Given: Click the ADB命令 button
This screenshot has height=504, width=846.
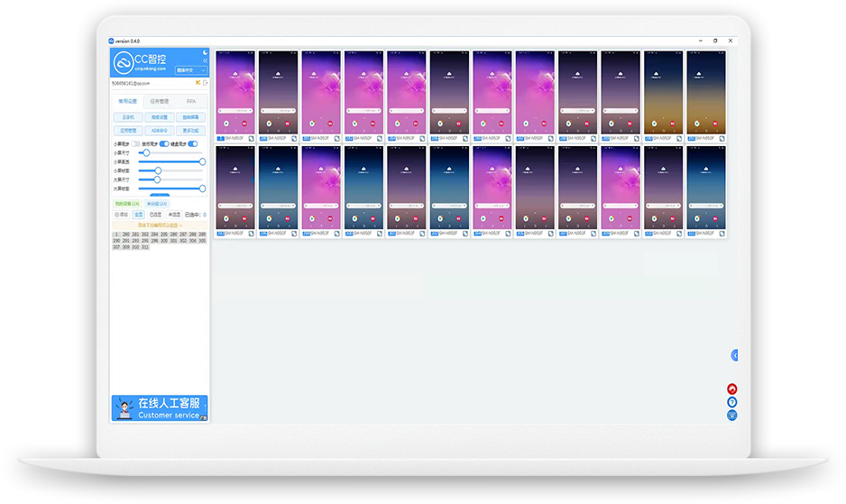Looking at the screenshot, I should 160,130.
